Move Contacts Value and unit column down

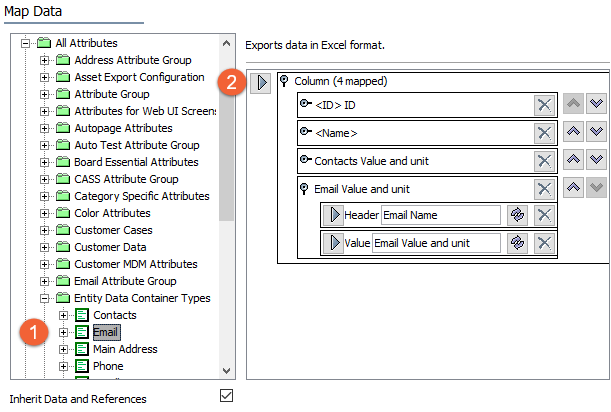point(597,160)
